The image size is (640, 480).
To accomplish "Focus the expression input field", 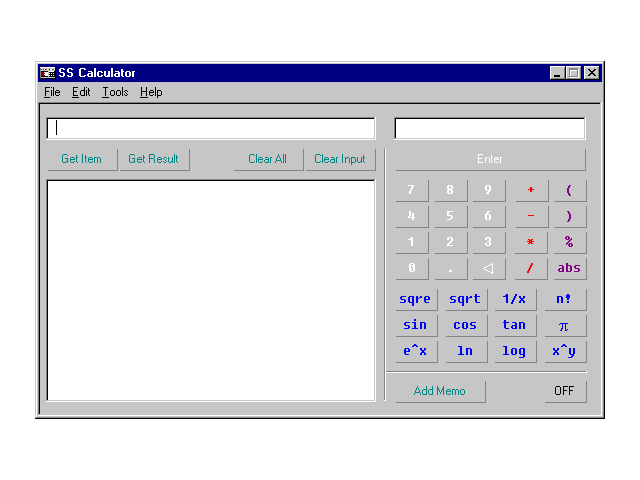I will [x=211, y=128].
